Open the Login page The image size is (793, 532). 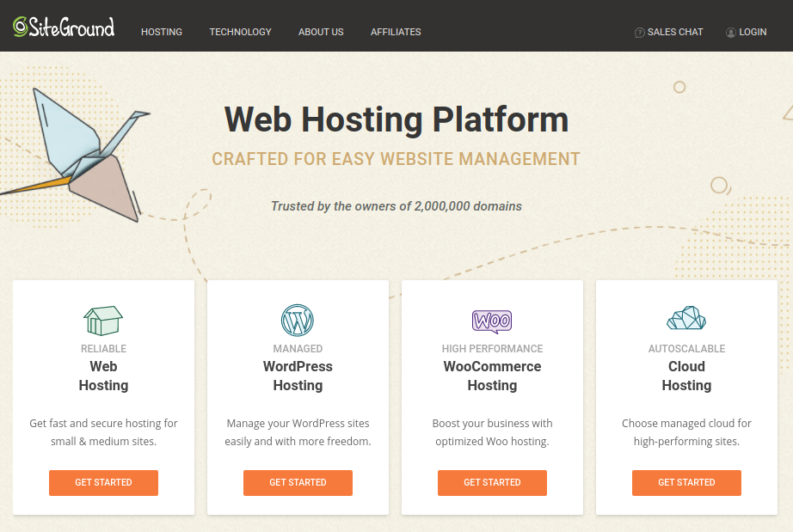(746, 32)
